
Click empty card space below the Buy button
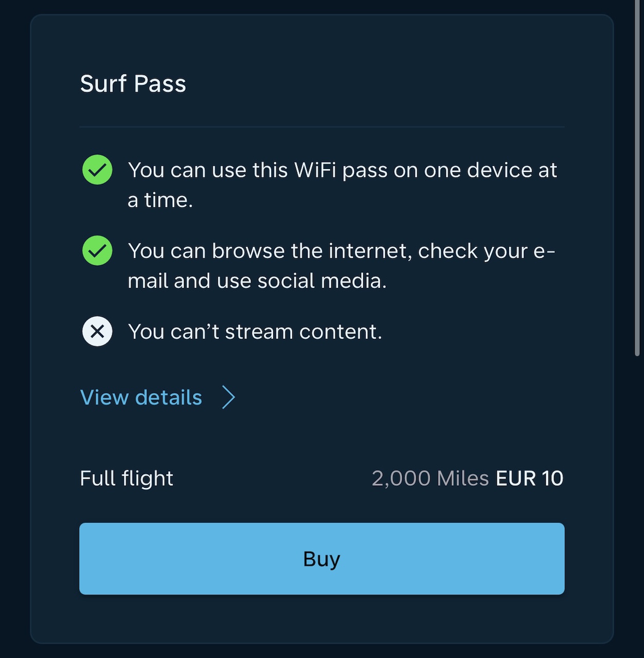322,619
